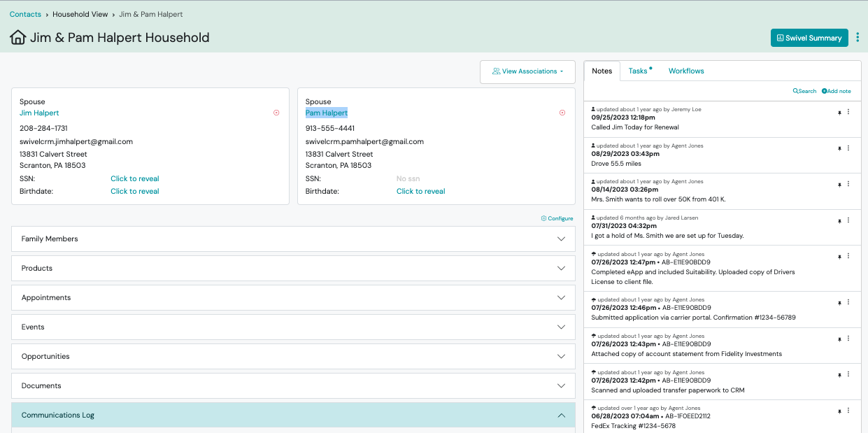Switch to the Workflows tab
Image resolution: width=868 pixels, height=433 pixels.
pyautogui.click(x=686, y=71)
